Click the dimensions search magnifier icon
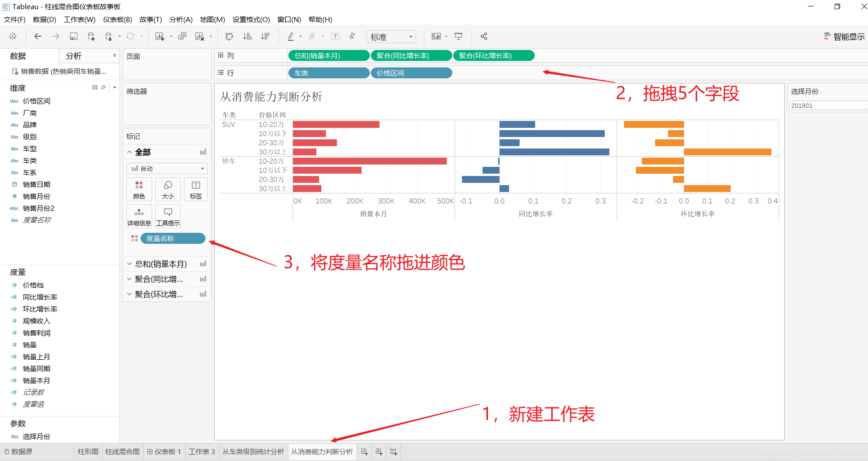This screenshot has height=461, width=868. (103, 88)
